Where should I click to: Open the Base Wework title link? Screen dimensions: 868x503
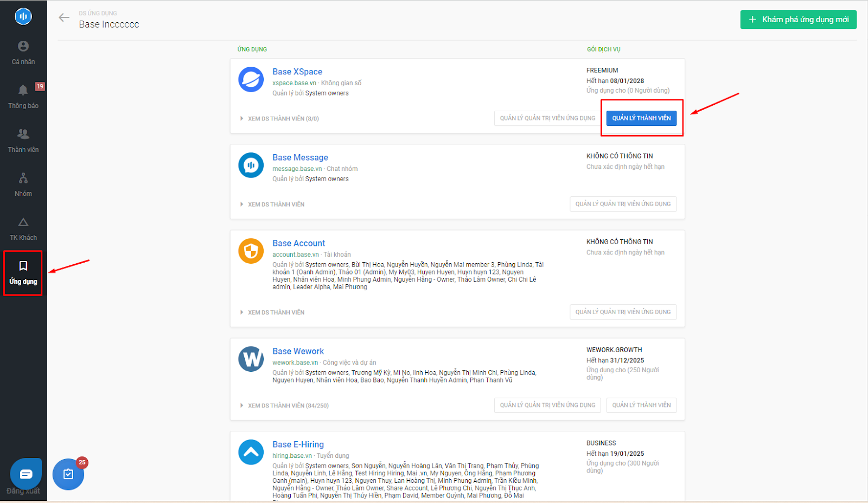(298, 351)
